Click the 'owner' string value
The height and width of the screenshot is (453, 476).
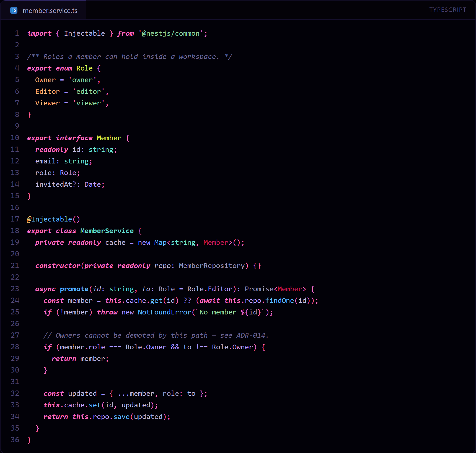click(82, 80)
